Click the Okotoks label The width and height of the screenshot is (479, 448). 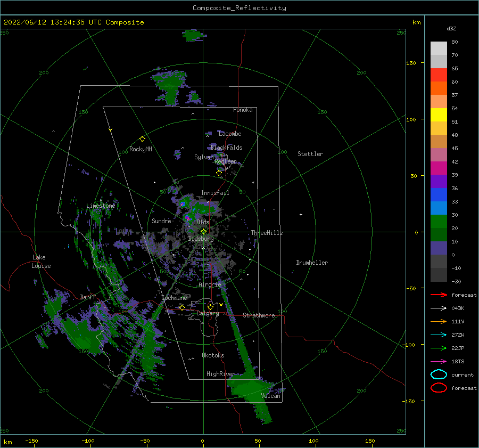pyautogui.click(x=213, y=355)
